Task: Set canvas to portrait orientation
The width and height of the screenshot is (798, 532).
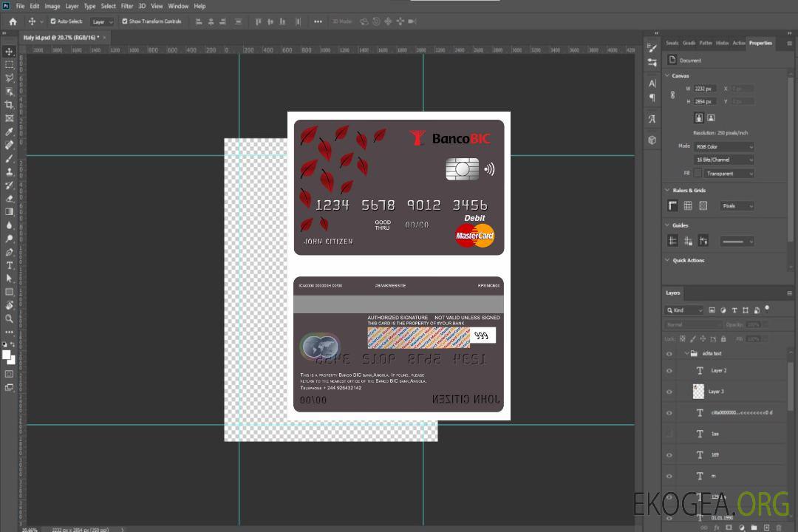Action: point(699,117)
